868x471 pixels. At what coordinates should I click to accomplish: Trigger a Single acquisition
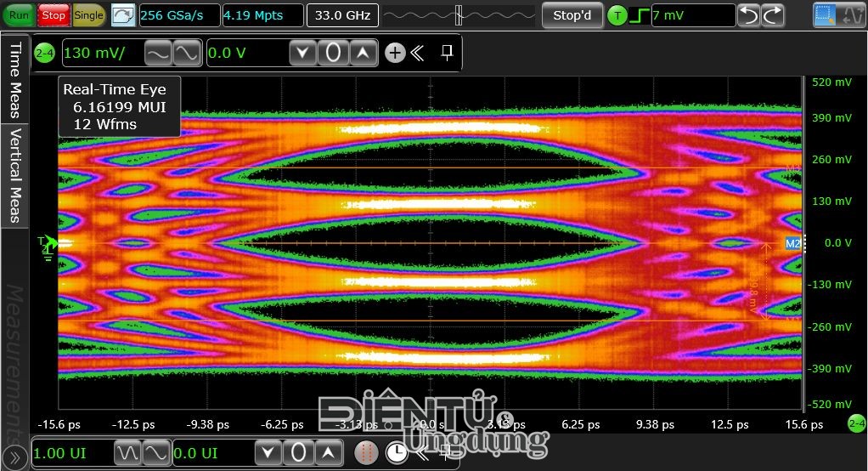click(88, 15)
